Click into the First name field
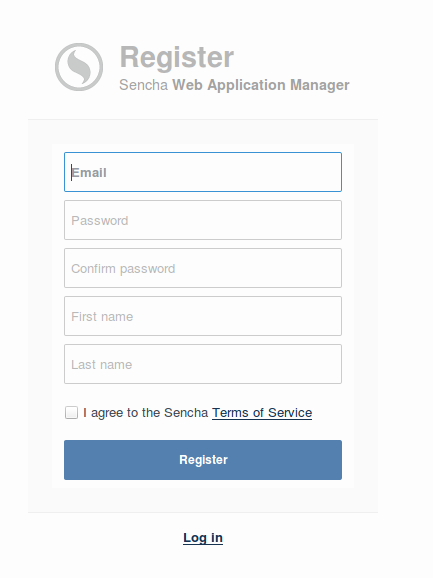 [203, 316]
